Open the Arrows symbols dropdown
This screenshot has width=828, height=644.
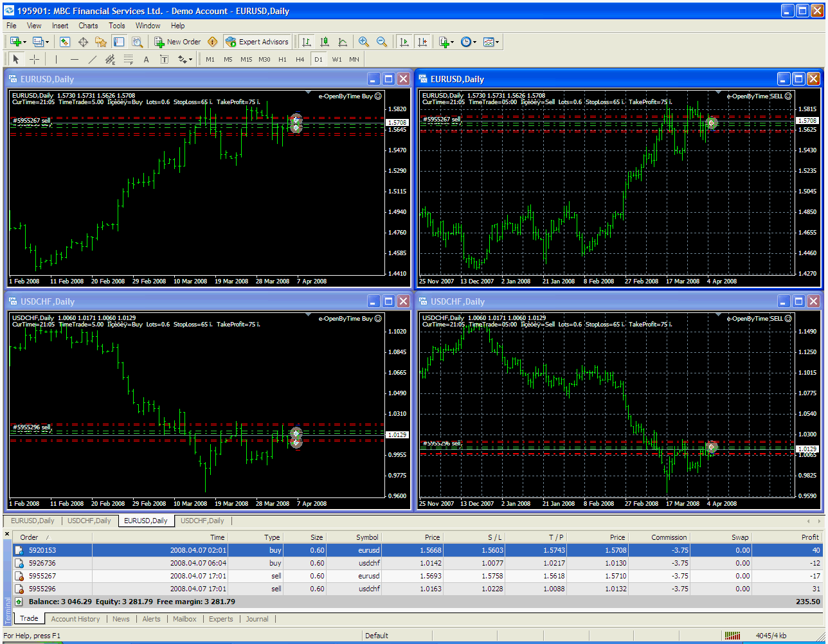click(185, 59)
